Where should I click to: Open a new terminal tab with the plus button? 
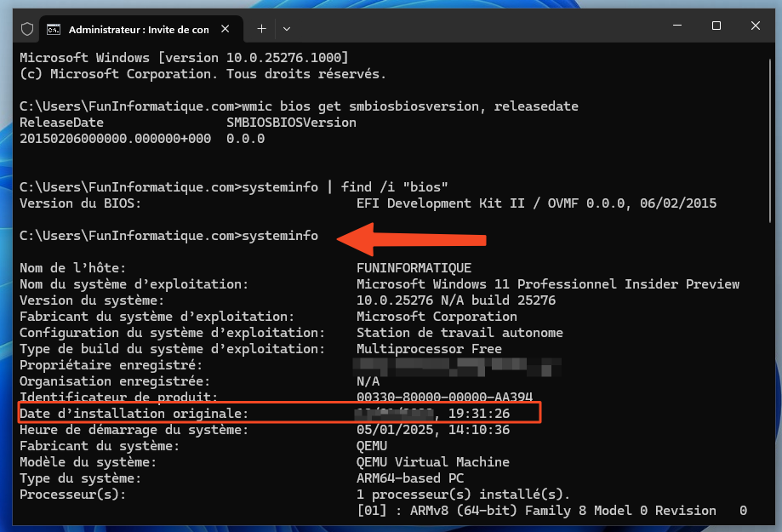261,28
